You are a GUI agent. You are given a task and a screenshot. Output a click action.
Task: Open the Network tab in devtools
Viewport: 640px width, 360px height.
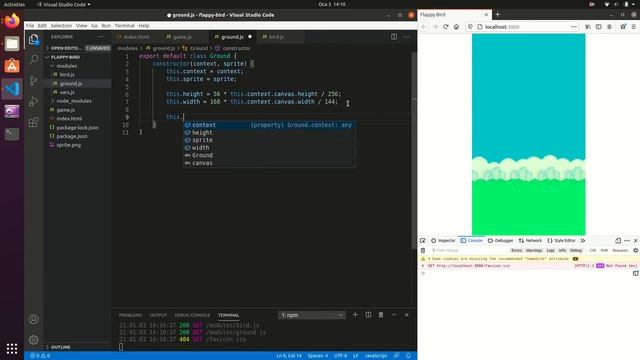pyautogui.click(x=530, y=240)
